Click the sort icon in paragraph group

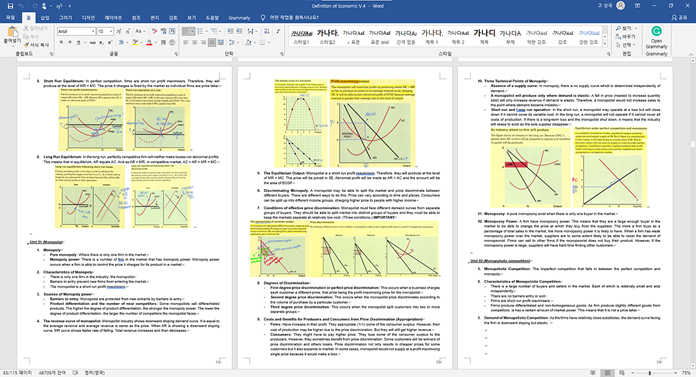266,32
